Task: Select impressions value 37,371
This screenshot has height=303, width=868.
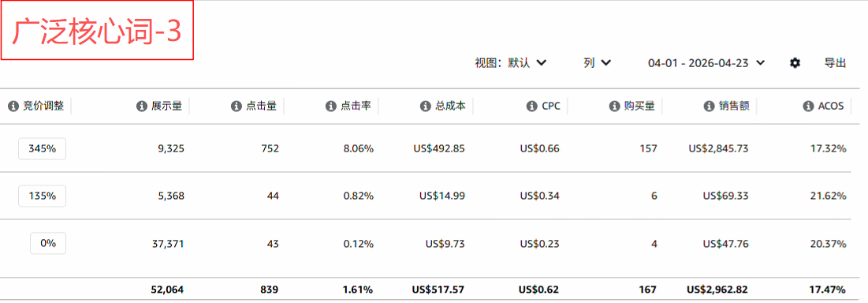Action: (x=168, y=243)
